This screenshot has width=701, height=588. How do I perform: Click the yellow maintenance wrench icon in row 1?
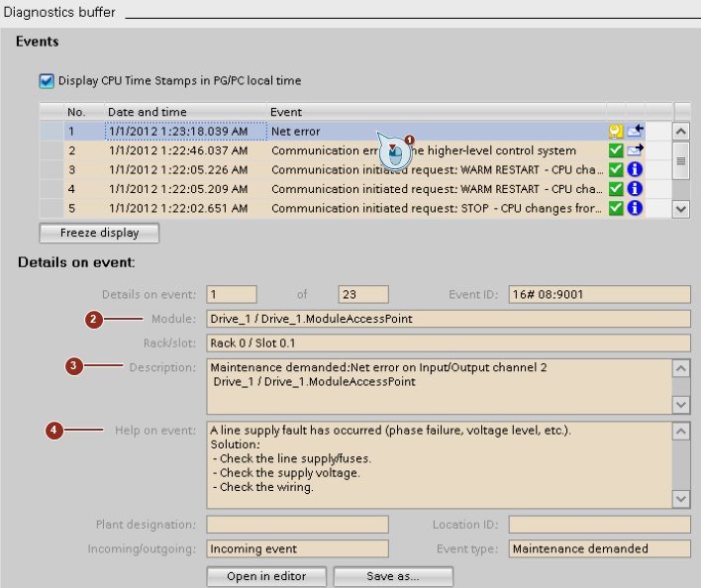click(616, 131)
